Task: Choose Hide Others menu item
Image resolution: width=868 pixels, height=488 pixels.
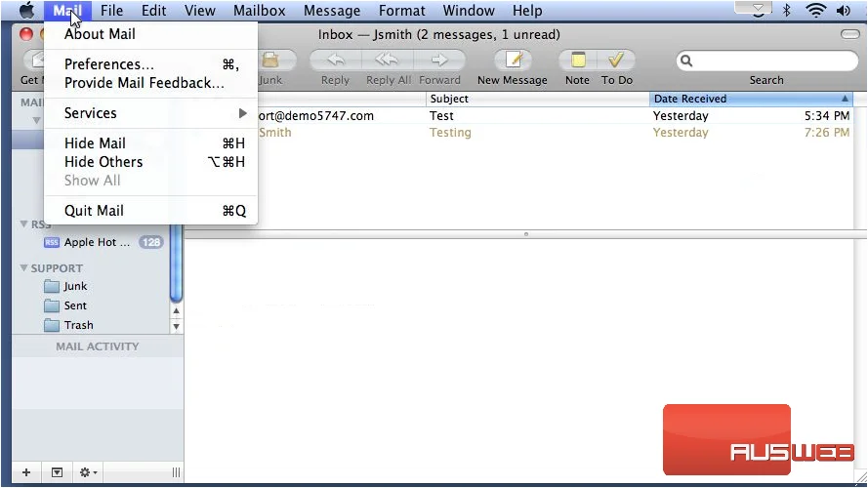Action: tap(150, 162)
